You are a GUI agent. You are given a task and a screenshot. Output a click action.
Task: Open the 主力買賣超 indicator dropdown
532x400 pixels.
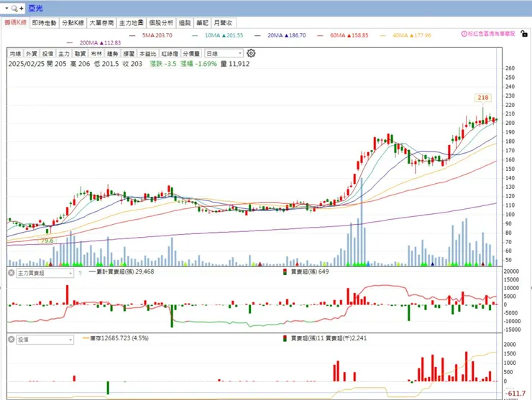[45, 273]
